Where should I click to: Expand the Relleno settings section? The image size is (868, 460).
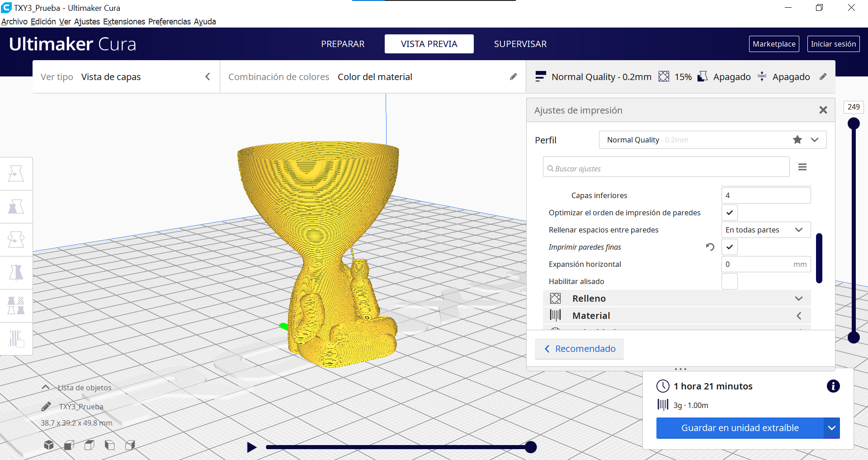(x=677, y=299)
